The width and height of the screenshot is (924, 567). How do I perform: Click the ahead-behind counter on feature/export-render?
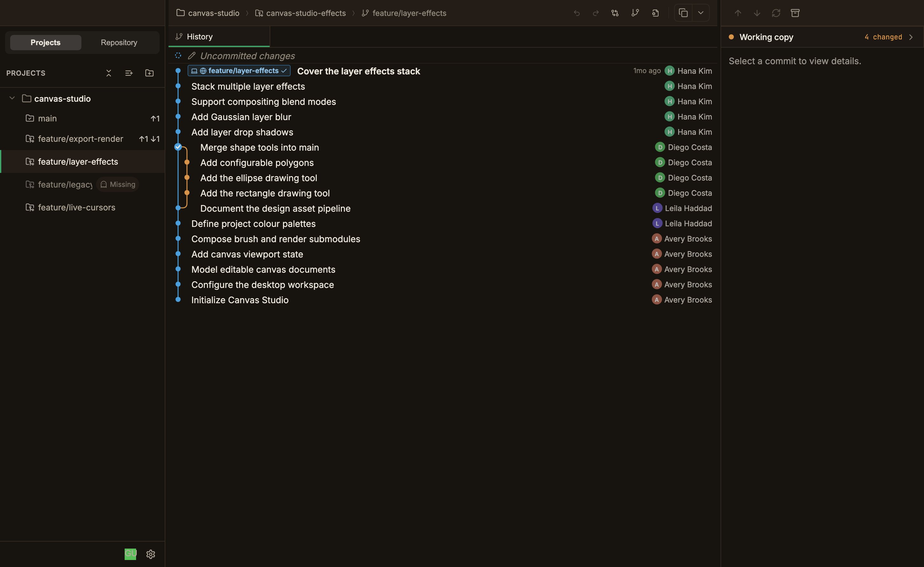149,139
